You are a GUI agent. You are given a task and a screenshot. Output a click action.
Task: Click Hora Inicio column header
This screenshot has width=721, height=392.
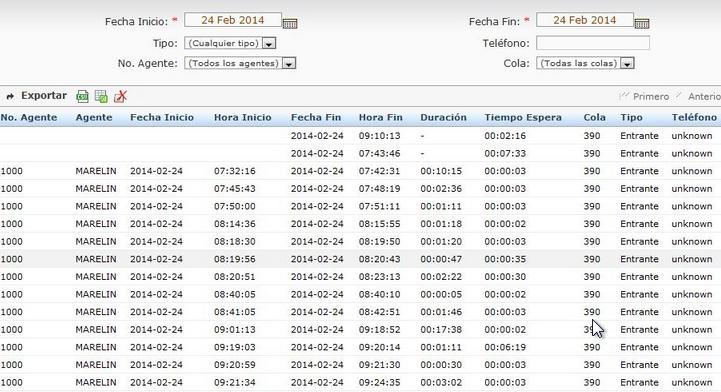click(242, 118)
